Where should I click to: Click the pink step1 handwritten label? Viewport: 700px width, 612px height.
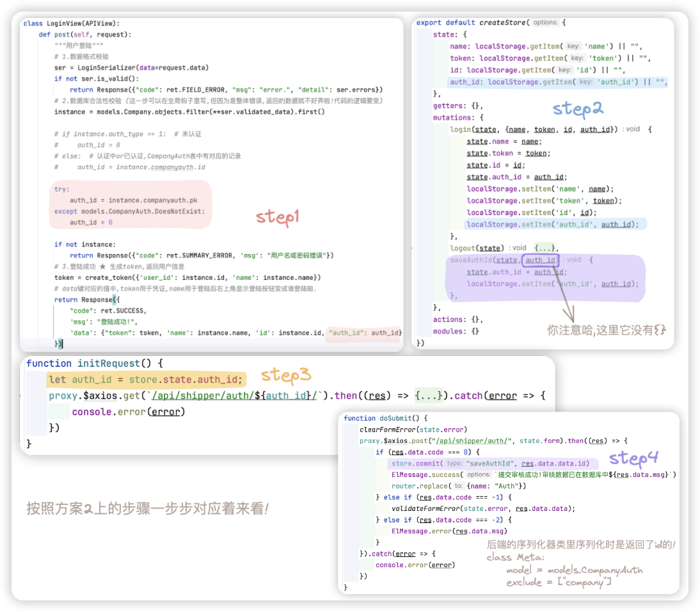pyautogui.click(x=277, y=217)
